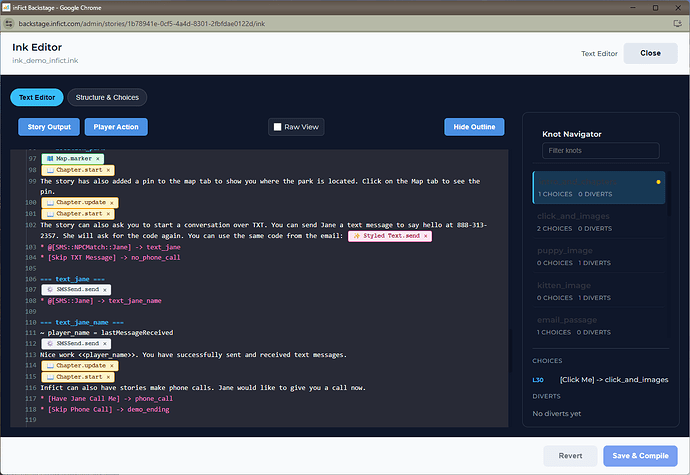Screen dimensions: 690x475
Task: Click line 99 text about the map pin
Action: click(260, 186)
